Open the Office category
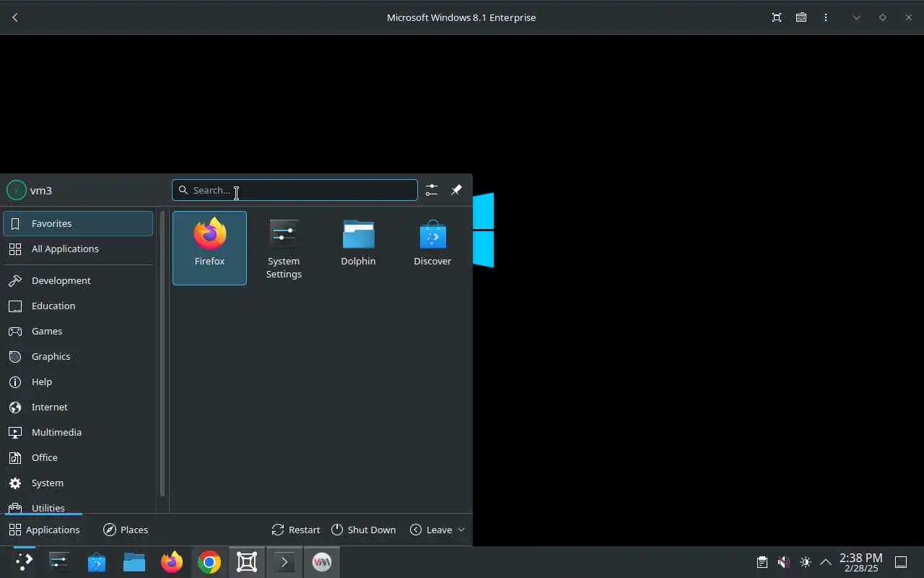 point(78,457)
